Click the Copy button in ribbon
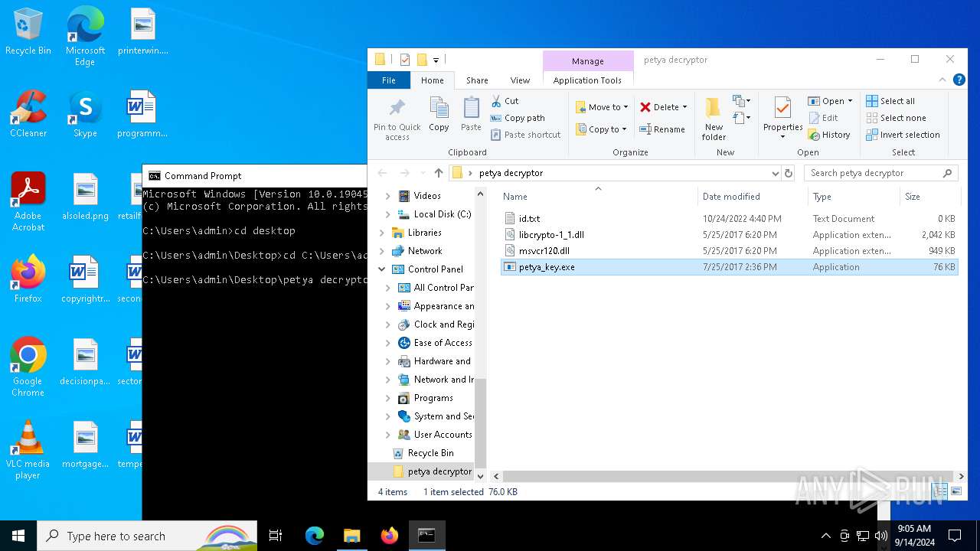The height and width of the screenshot is (551, 980). (439, 115)
